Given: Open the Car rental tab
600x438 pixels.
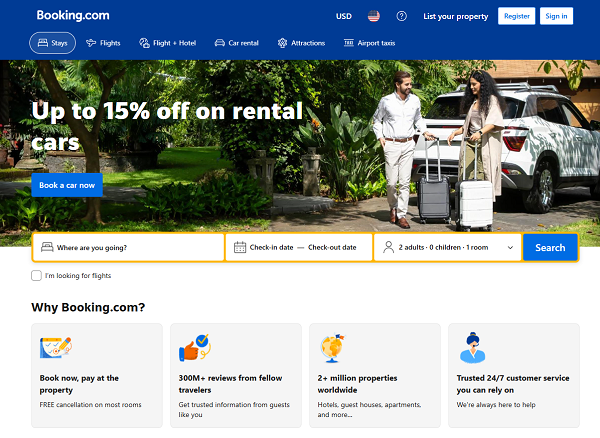Looking at the screenshot, I should pyautogui.click(x=236, y=43).
